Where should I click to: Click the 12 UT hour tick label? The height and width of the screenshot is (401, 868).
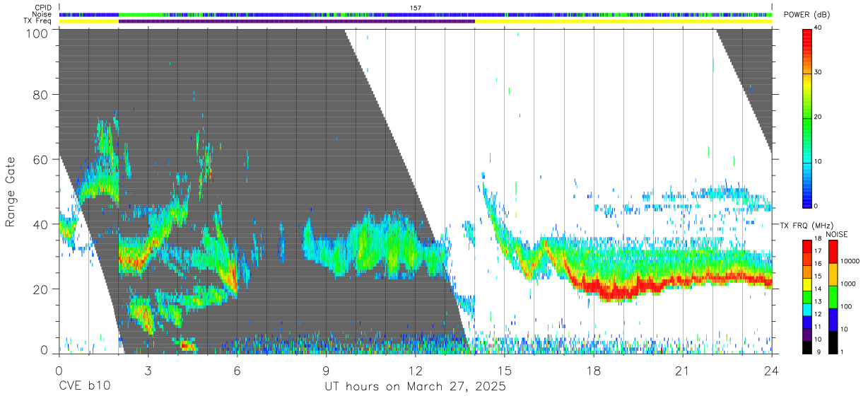[x=415, y=371]
